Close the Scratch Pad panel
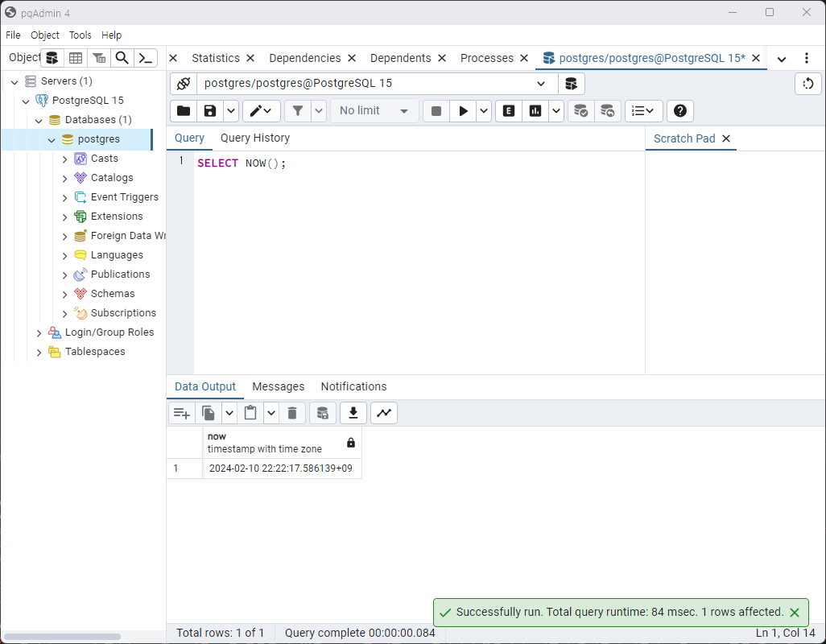This screenshot has width=826, height=644. 726,138
